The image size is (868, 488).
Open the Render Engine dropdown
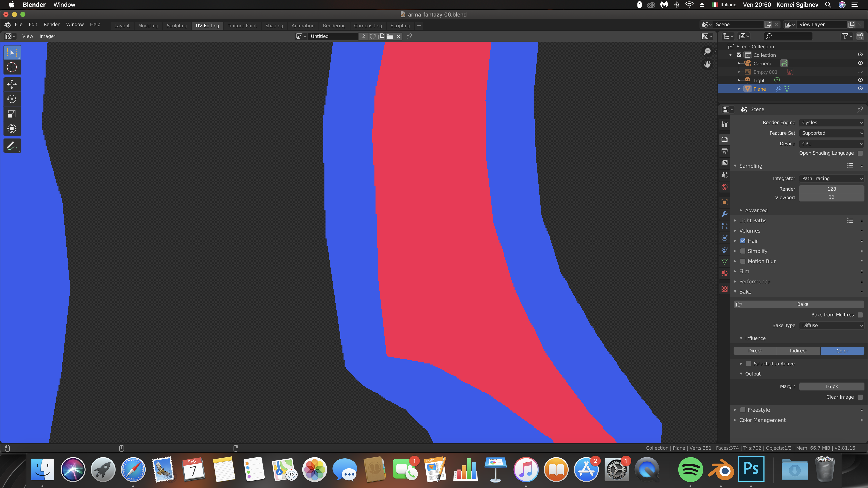point(831,123)
